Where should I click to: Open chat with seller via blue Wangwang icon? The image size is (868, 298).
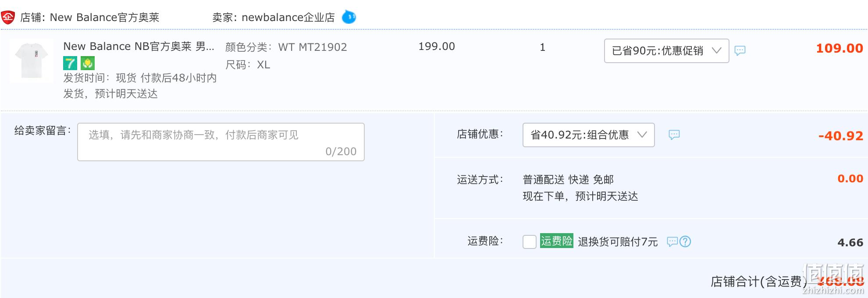pos(349,17)
